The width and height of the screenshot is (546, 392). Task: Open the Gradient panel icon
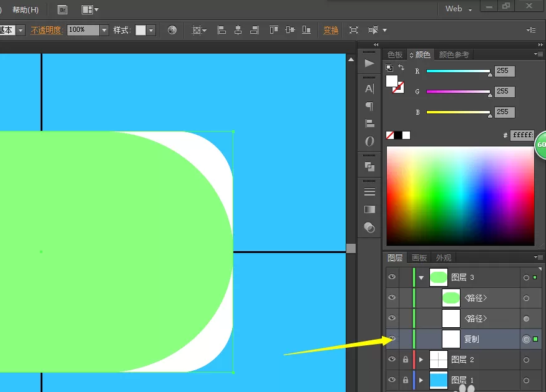click(369, 209)
